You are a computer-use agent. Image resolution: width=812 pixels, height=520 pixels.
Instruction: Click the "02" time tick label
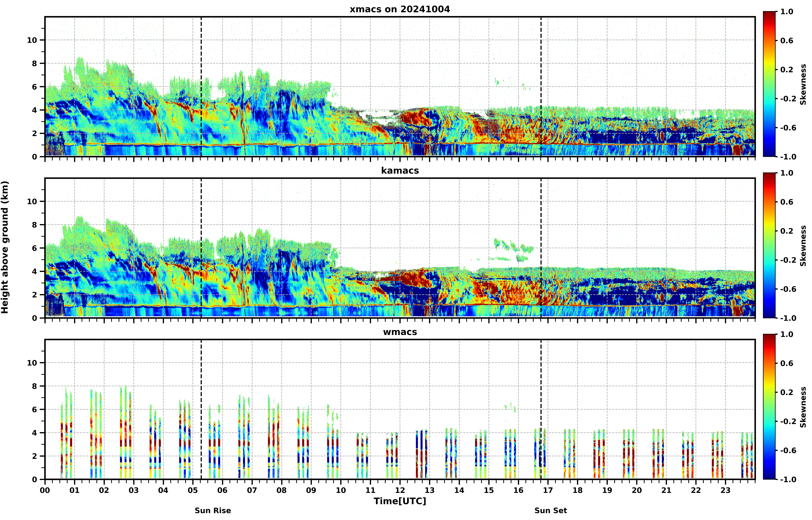[104, 490]
